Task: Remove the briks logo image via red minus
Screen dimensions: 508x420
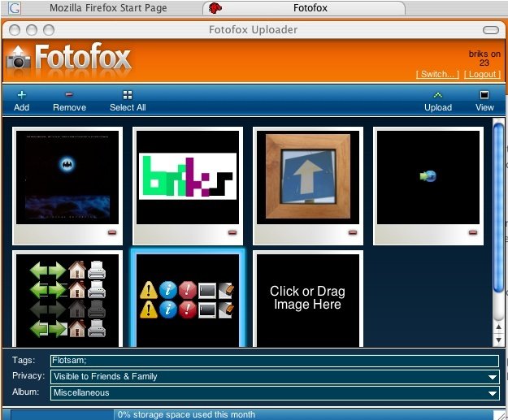Action: click(x=232, y=232)
